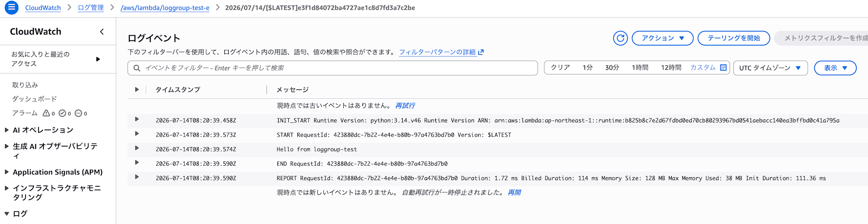Viewport: 868px width, 224px height.
Task: Open フィルターパターンの詳細 link
Action: (x=437, y=52)
